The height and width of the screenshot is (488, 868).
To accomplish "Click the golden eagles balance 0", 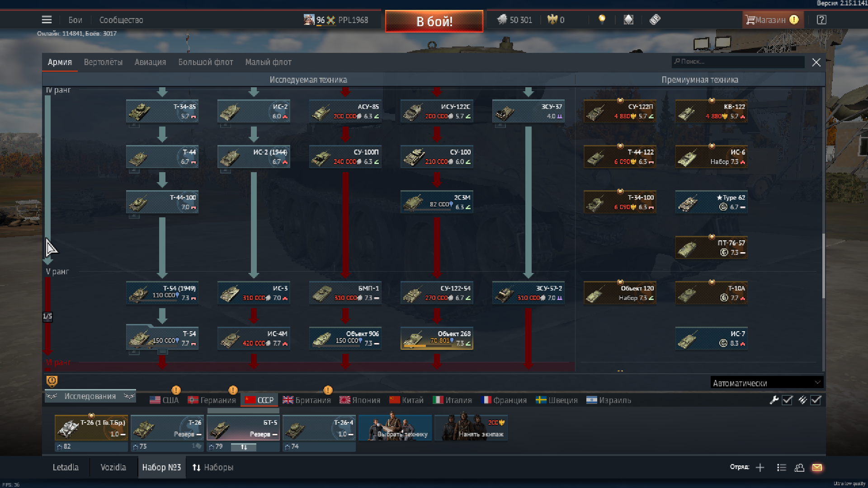I will click(x=556, y=20).
